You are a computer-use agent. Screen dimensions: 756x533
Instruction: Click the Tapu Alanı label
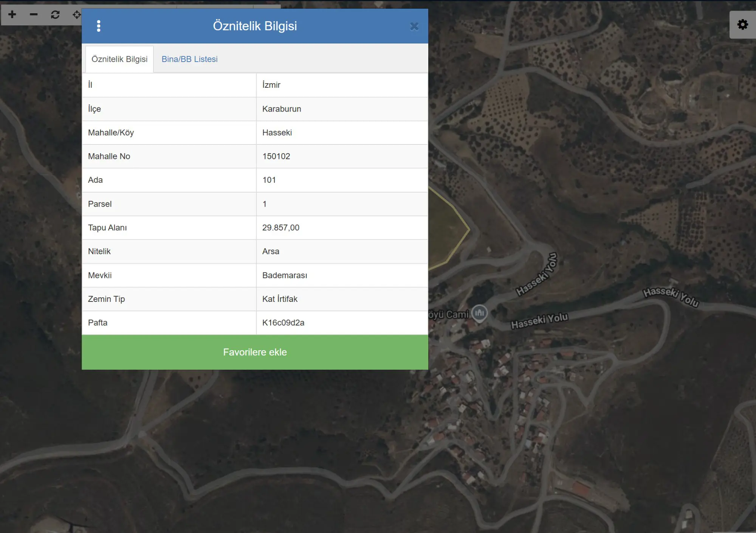tap(107, 228)
